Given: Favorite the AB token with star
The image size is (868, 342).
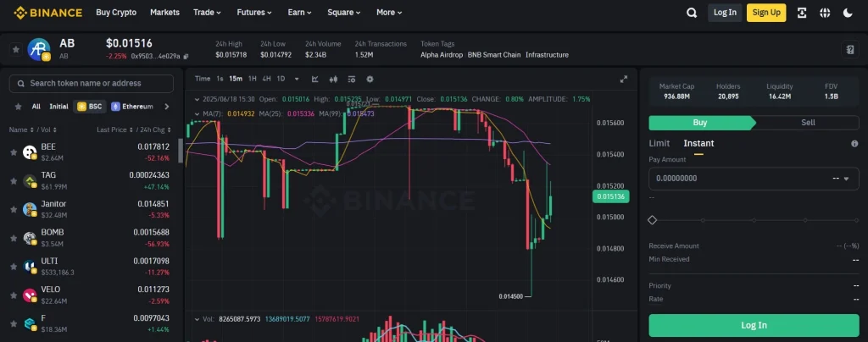Looking at the screenshot, I should [x=15, y=49].
